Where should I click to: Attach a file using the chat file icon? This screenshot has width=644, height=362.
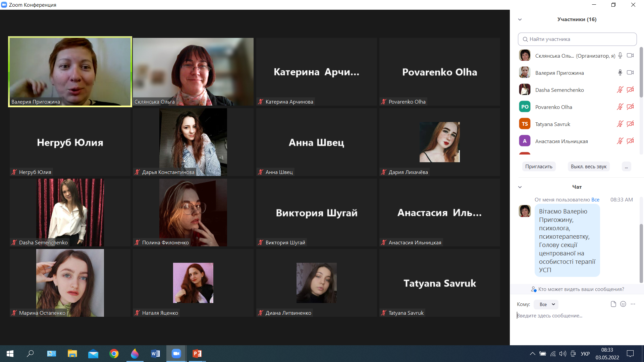click(x=613, y=304)
